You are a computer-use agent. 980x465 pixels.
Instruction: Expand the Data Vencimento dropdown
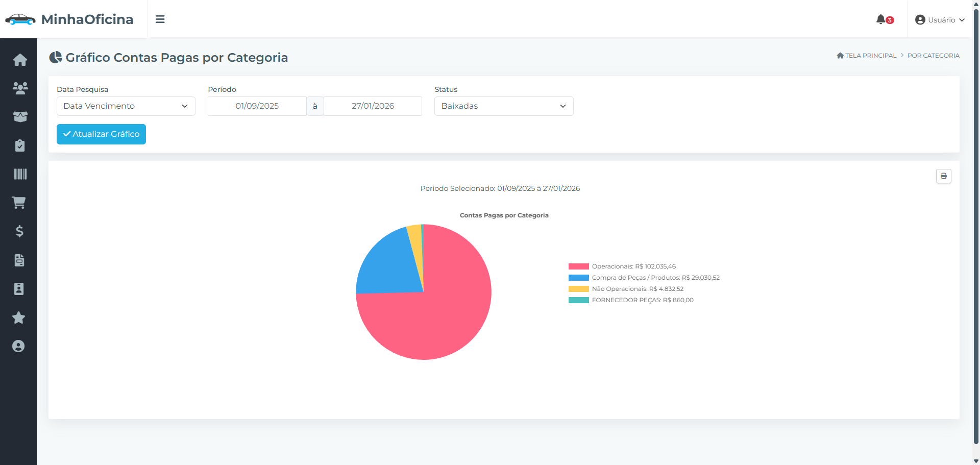pos(126,106)
